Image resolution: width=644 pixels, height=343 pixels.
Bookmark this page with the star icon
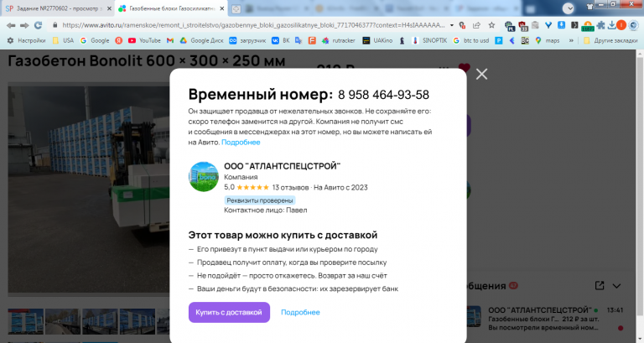[x=491, y=25]
